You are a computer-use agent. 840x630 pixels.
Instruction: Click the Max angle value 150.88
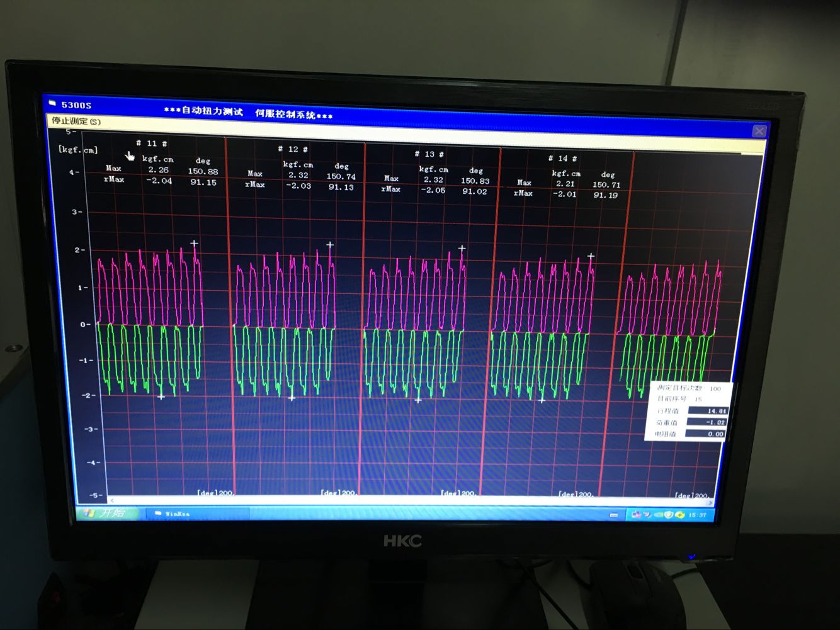[x=203, y=171]
